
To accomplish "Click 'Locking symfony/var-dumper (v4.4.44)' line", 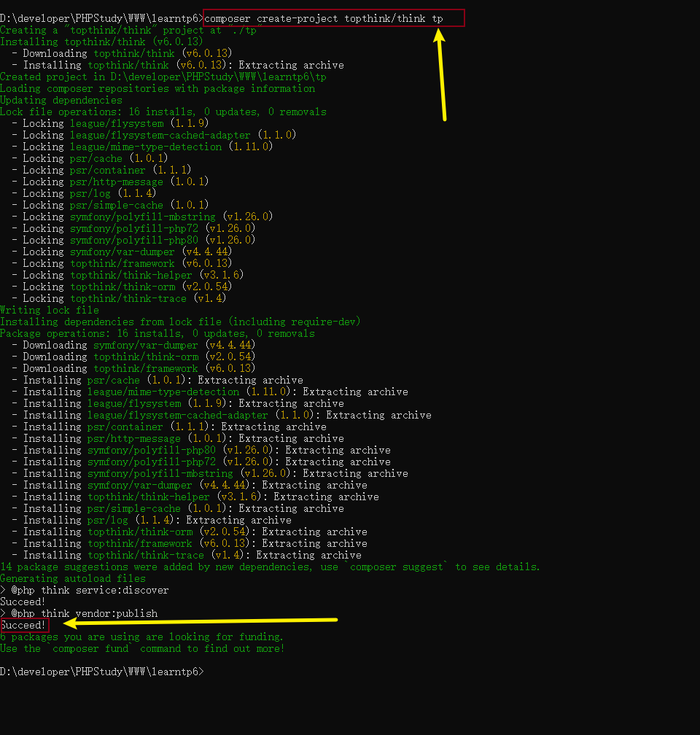I will click(122, 252).
